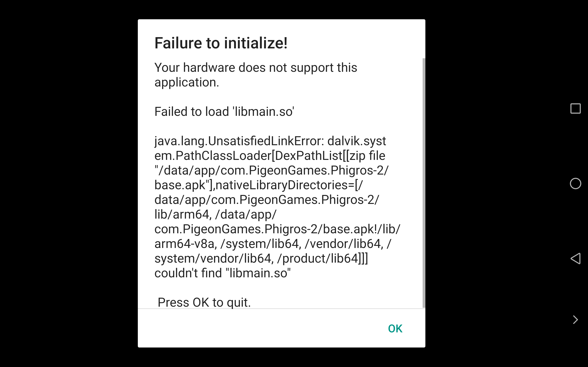Click the 'Press OK to quit.' instruction text
The height and width of the screenshot is (367, 588).
coord(204,302)
